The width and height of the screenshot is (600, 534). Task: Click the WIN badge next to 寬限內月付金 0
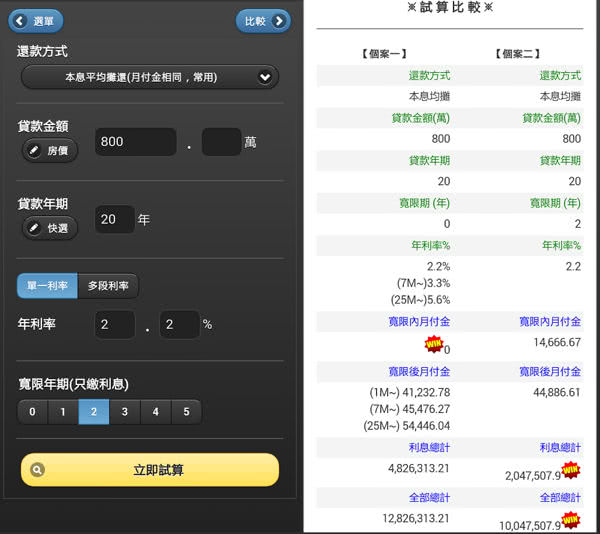coord(434,344)
